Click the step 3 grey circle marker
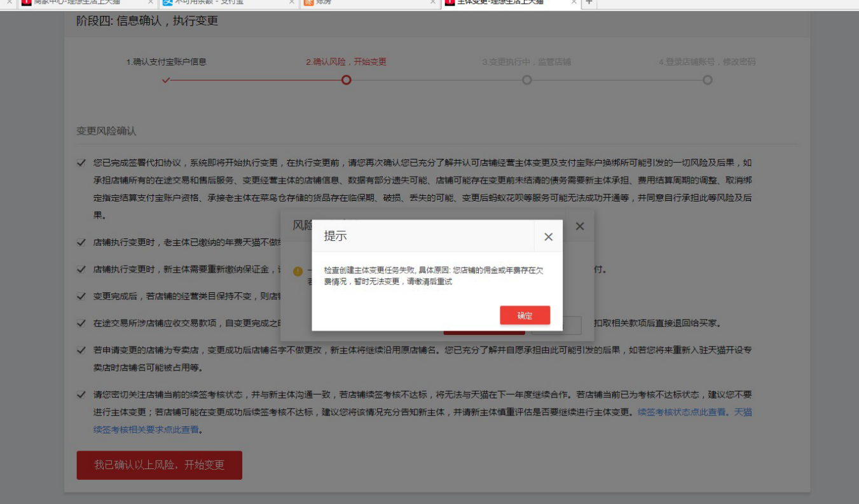The image size is (859, 504). coord(527,80)
